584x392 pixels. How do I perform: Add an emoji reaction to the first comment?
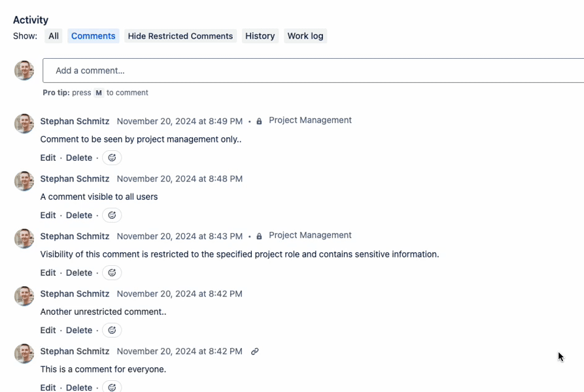[111, 157]
